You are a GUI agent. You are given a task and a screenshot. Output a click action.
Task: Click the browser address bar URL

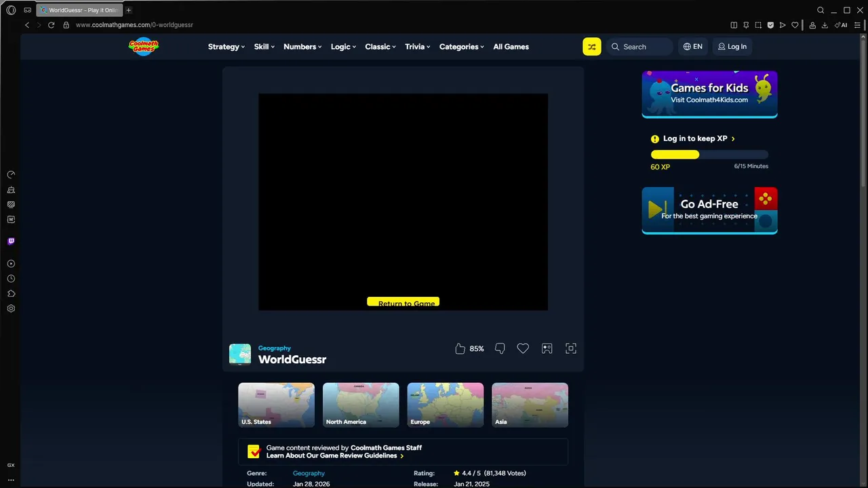pos(134,25)
